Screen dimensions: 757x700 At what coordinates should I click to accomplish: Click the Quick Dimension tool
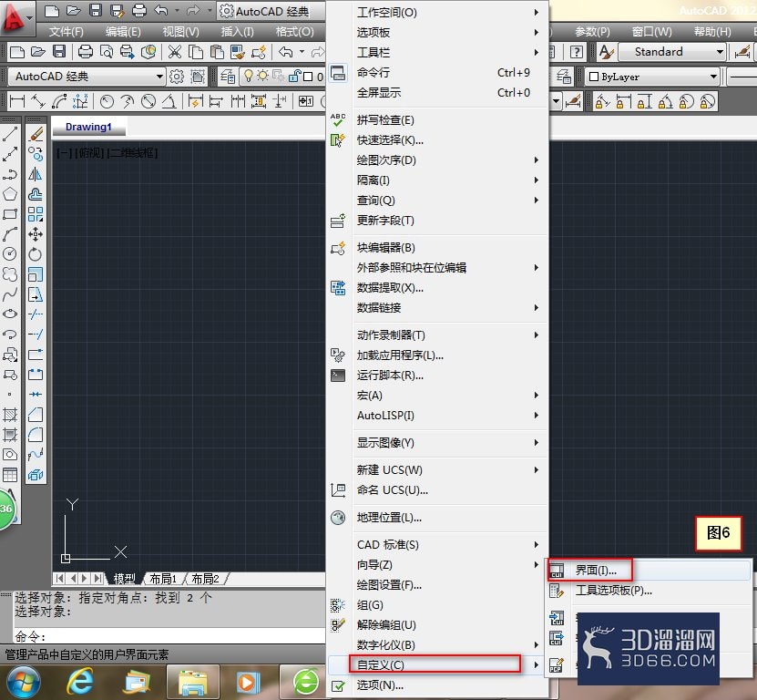pyautogui.click(x=196, y=101)
